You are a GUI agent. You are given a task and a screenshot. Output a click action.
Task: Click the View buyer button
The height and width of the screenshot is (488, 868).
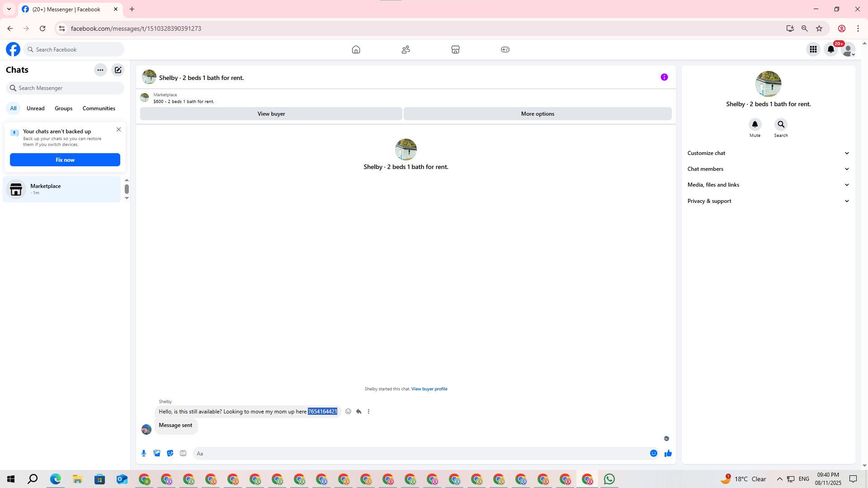point(271,114)
